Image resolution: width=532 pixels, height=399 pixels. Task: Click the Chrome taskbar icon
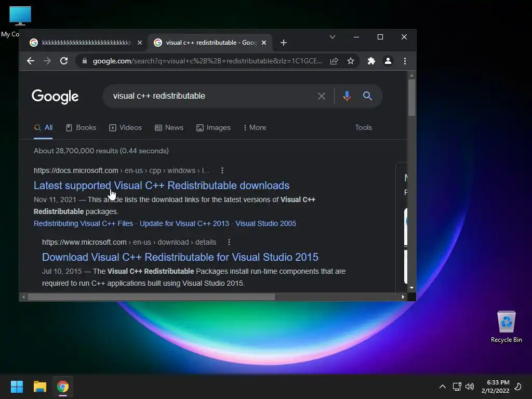click(63, 387)
